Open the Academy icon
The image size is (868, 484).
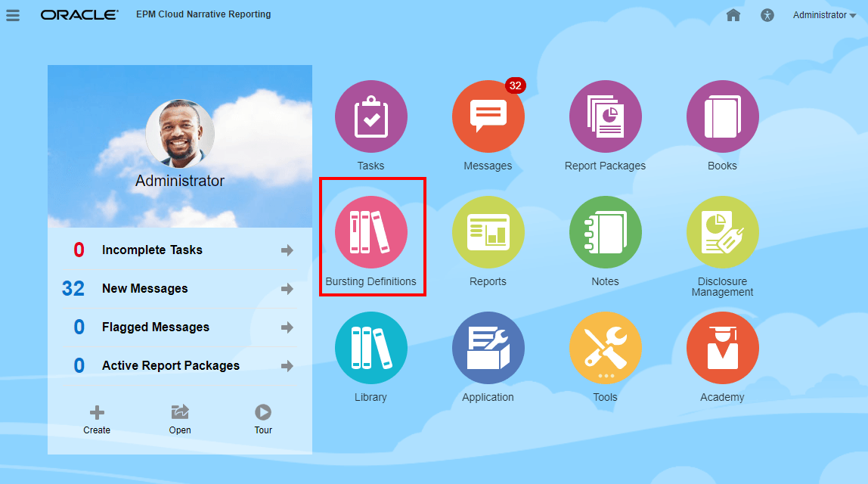(722, 348)
